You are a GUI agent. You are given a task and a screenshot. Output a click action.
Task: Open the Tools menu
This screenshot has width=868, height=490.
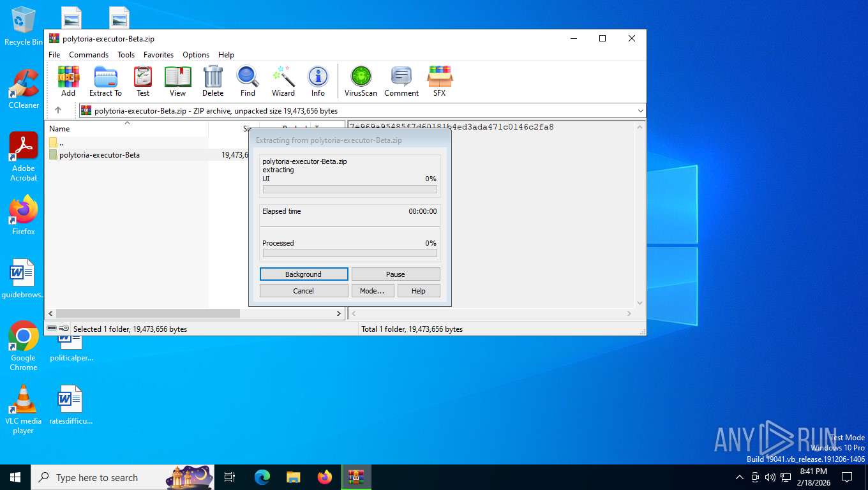pos(126,55)
